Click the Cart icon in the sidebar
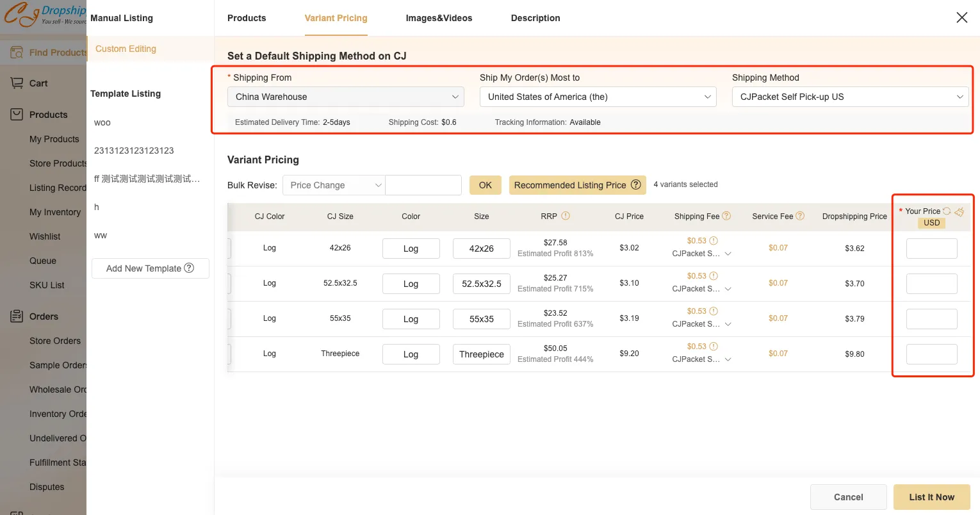This screenshot has height=515, width=980. coord(17,83)
